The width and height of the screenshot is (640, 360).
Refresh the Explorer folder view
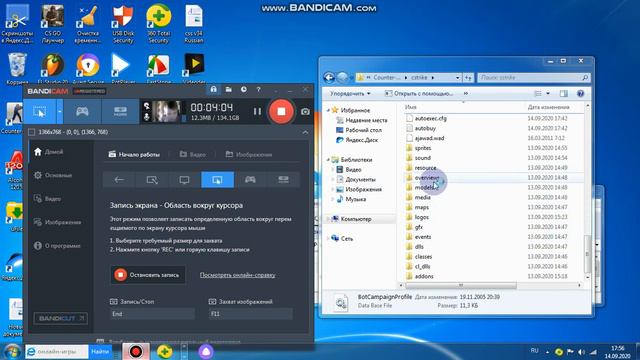tap(468, 78)
